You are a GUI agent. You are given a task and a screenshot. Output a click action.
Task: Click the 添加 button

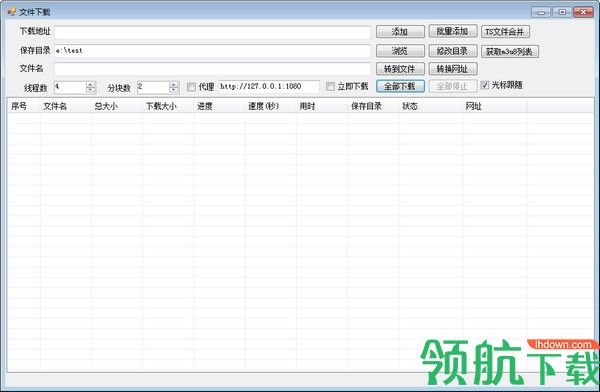coord(400,31)
